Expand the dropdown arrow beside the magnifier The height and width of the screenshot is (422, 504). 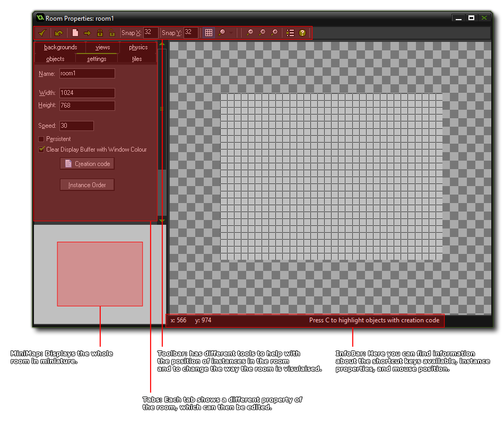pos(231,33)
